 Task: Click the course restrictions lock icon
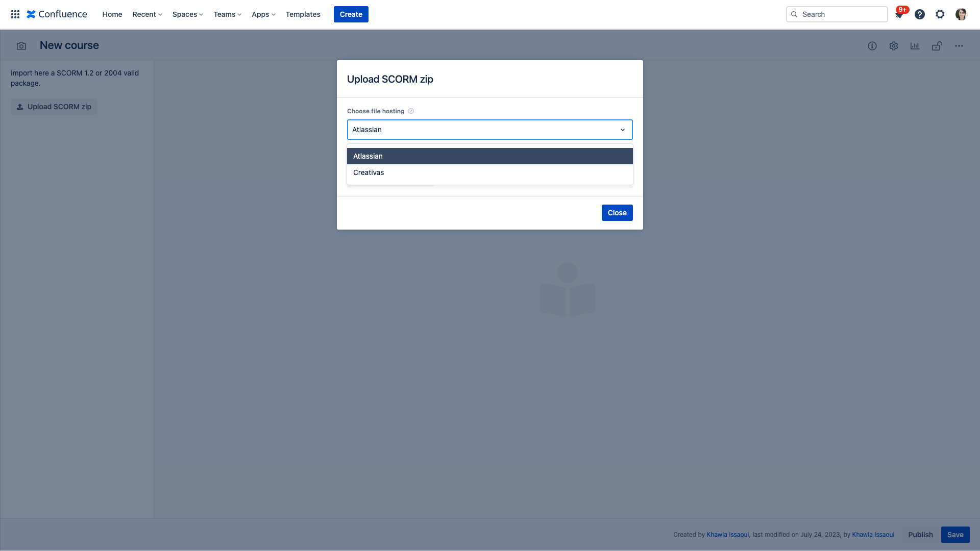(x=937, y=46)
